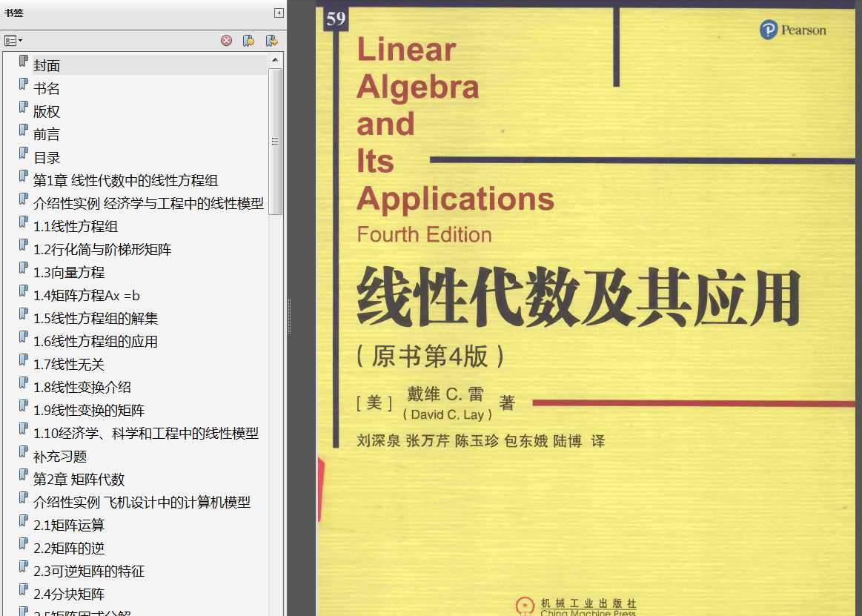Click bookmark icon beside 1.8线性变换介绍

23,383
